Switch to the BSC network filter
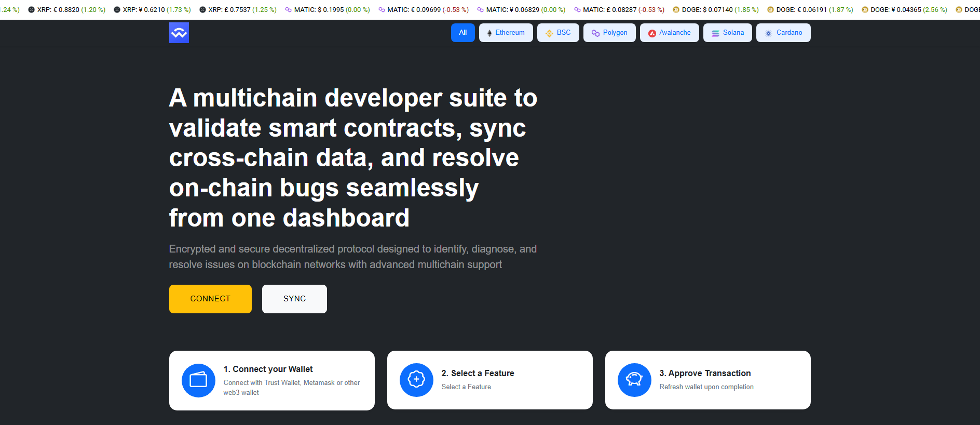The width and height of the screenshot is (980, 425). pos(558,33)
